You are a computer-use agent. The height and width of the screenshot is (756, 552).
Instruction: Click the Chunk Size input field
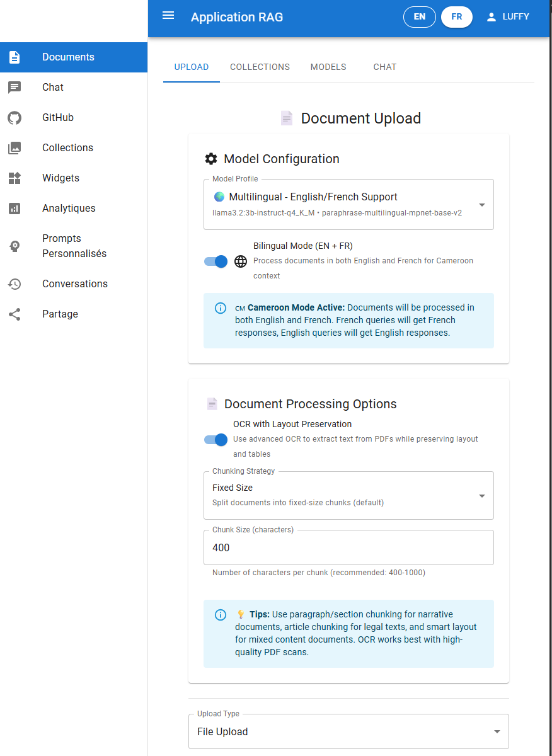(x=348, y=547)
